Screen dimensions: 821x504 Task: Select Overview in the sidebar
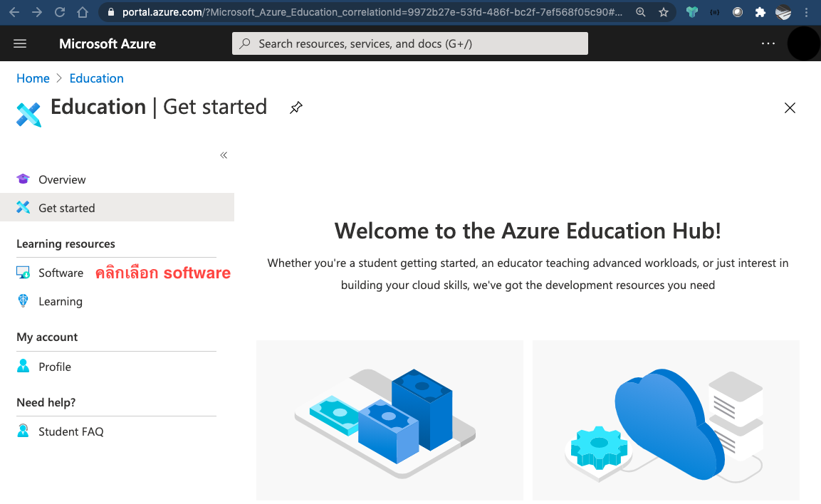click(62, 179)
